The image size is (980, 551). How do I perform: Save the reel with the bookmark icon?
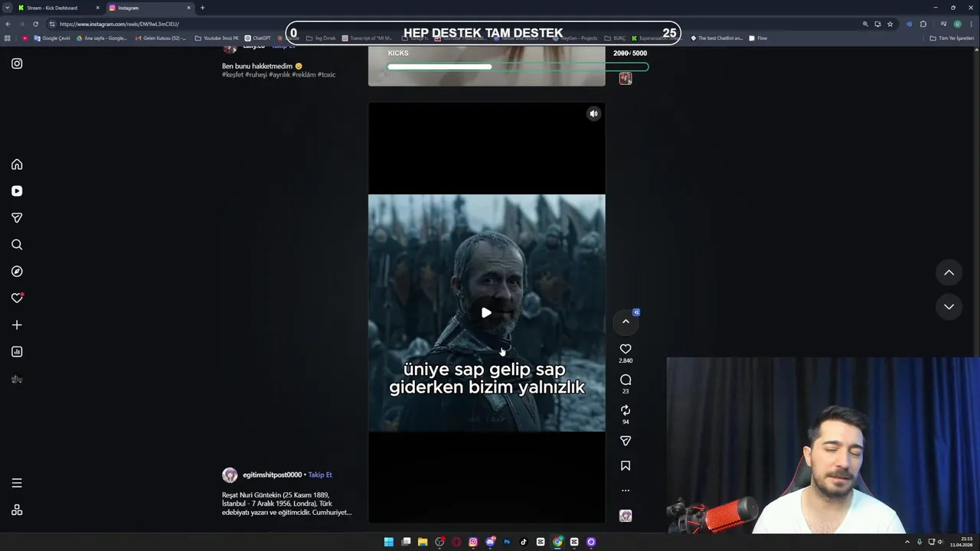point(626,465)
